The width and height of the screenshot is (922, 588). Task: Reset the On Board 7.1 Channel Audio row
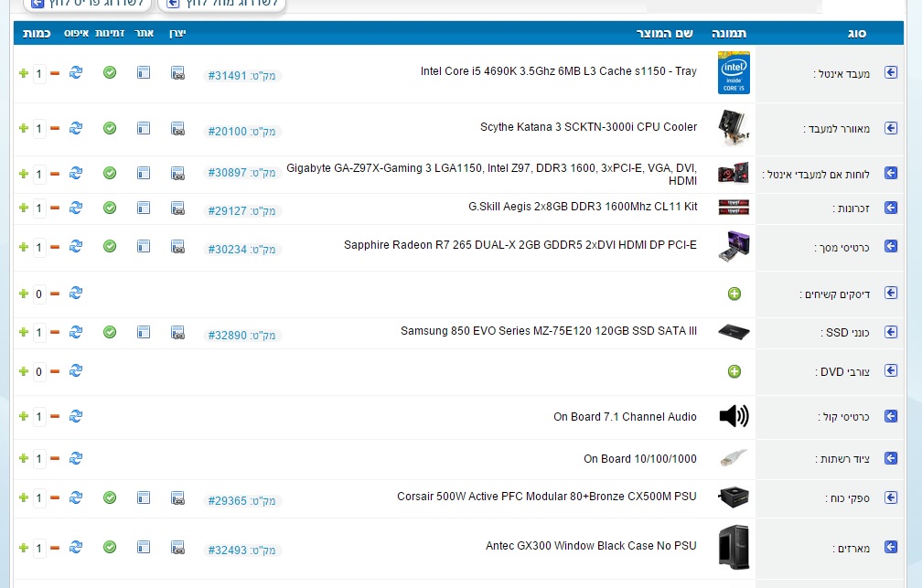[x=76, y=417]
